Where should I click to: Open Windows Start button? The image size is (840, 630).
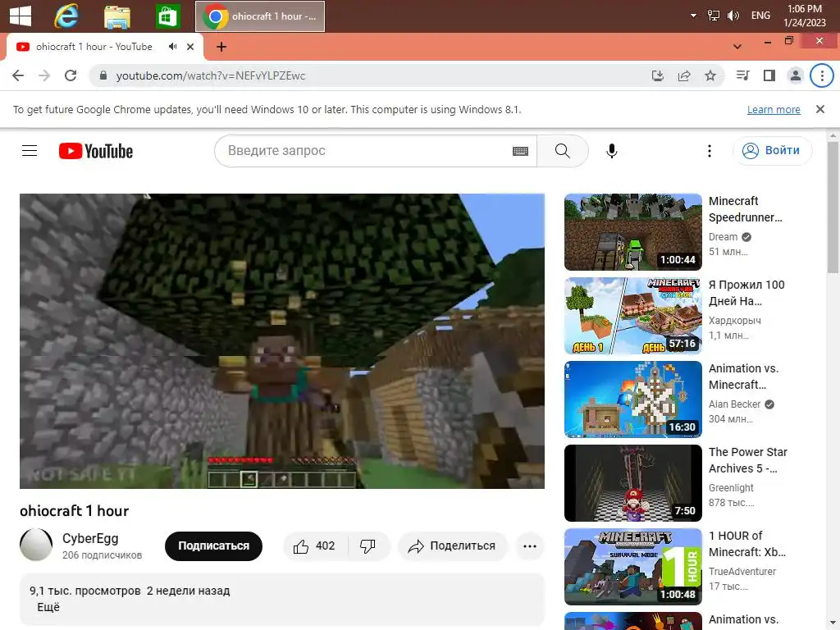coord(21,16)
